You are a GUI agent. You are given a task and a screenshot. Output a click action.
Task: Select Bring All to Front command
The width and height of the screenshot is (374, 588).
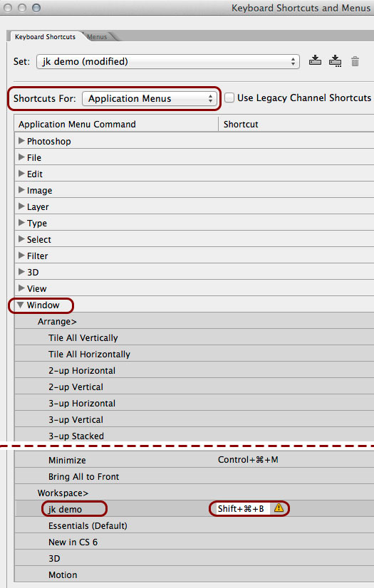[x=194, y=476]
